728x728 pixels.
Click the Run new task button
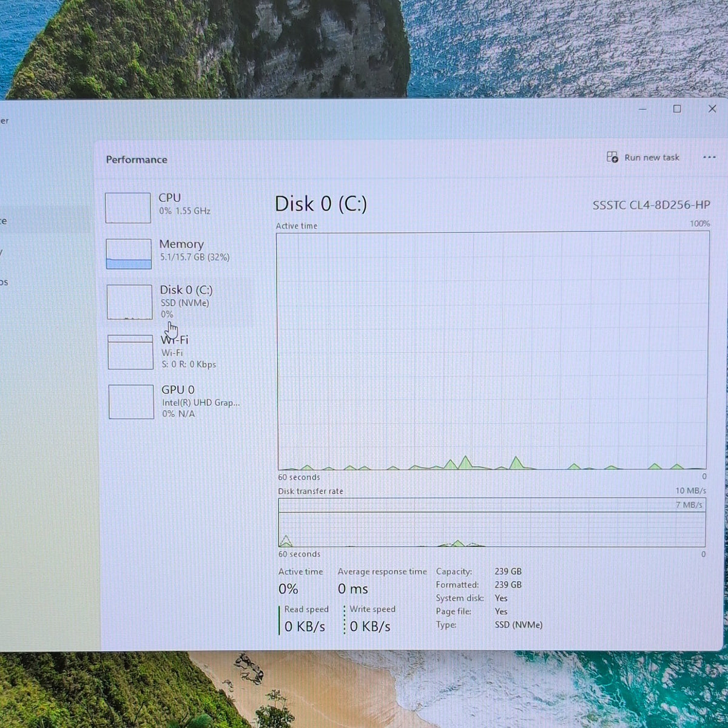click(x=643, y=158)
